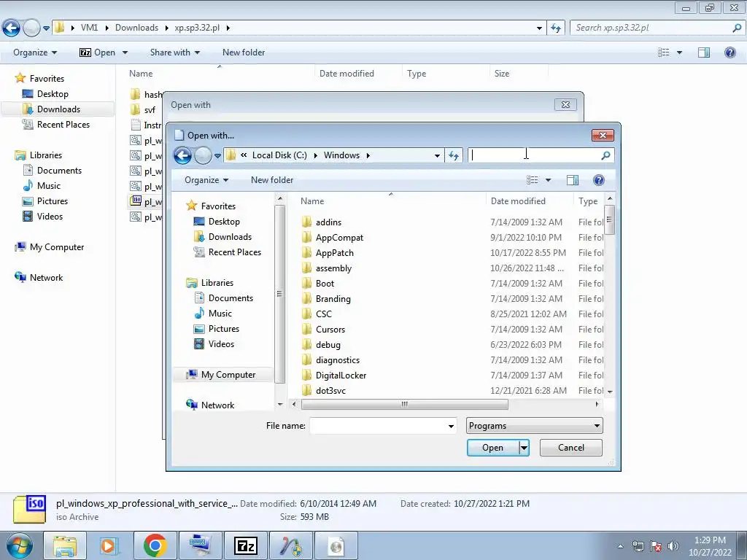747x560 pixels.
Task: Change view icon in Open with... dialog
Action: click(532, 180)
